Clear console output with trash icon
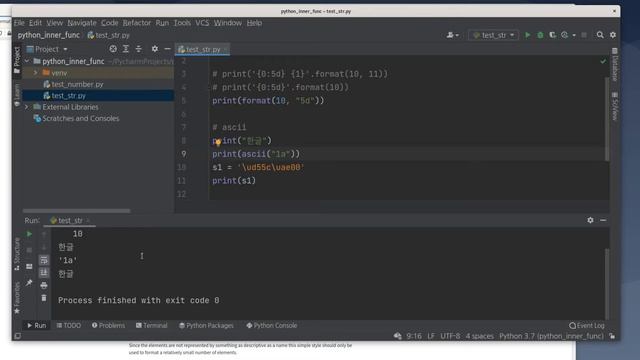The height and width of the screenshot is (360, 640). 44,298
